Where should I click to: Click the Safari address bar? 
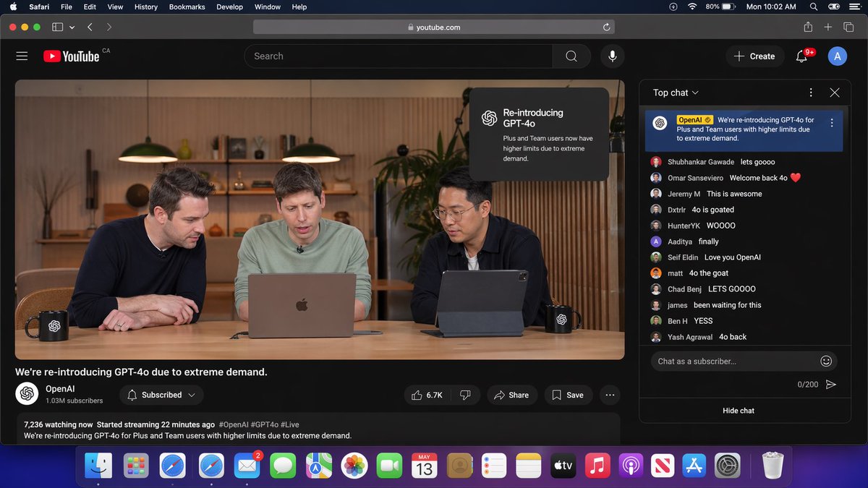[x=434, y=27]
